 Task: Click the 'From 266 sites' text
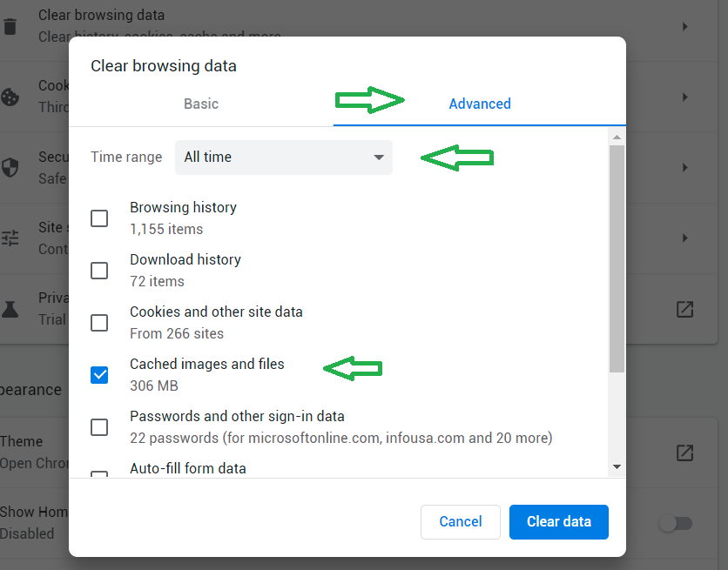(x=177, y=333)
